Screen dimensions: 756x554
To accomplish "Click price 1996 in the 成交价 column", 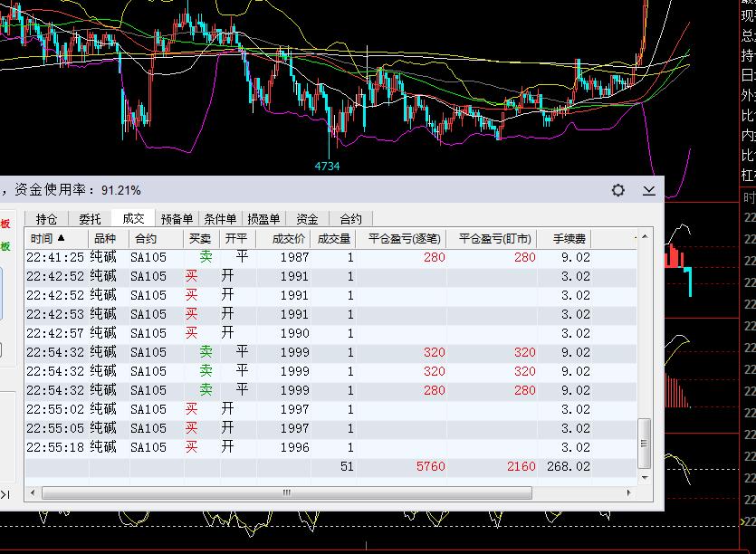I will [x=295, y=447].
